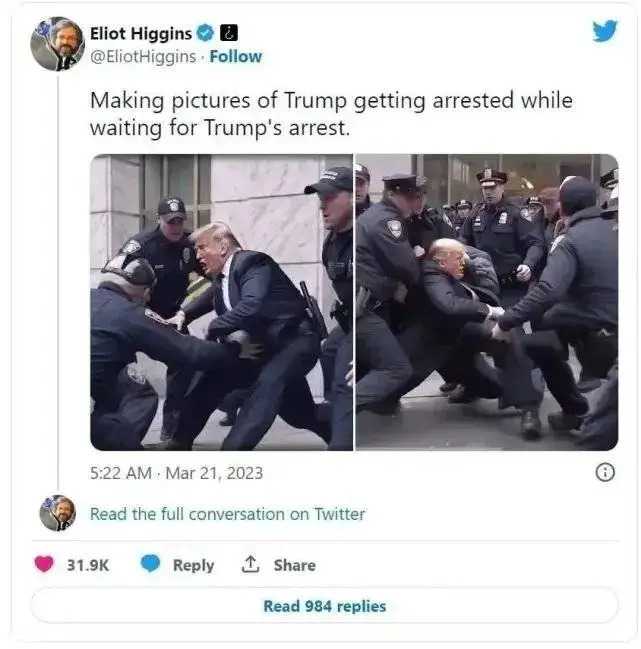The image size is (641, 649).
Task: Open the right arrest image
Action: tap(487, 302)
